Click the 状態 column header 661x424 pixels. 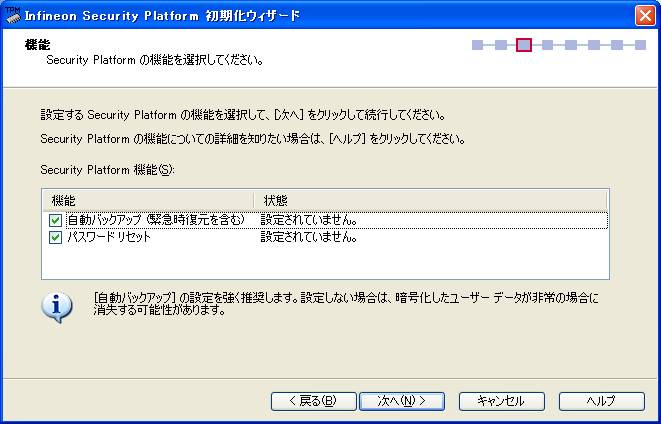(x=430, y=200)
